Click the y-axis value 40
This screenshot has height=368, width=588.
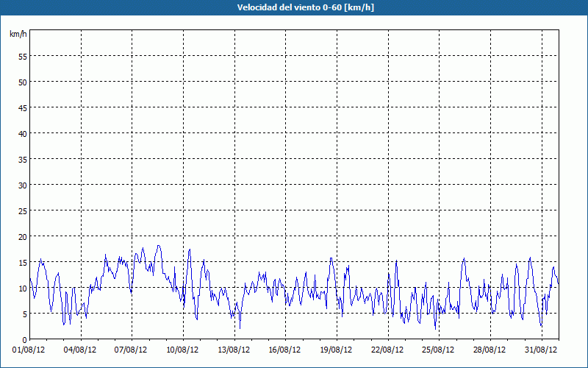23,134
